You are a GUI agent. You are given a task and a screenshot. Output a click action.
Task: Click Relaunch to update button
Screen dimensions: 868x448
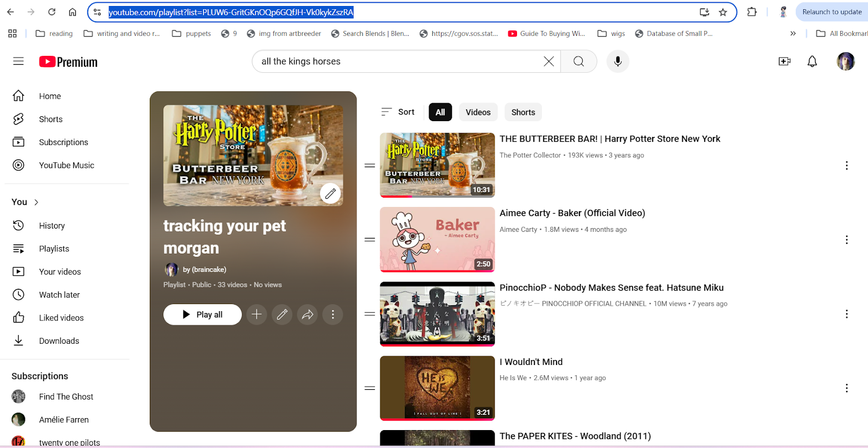point(832,12)
